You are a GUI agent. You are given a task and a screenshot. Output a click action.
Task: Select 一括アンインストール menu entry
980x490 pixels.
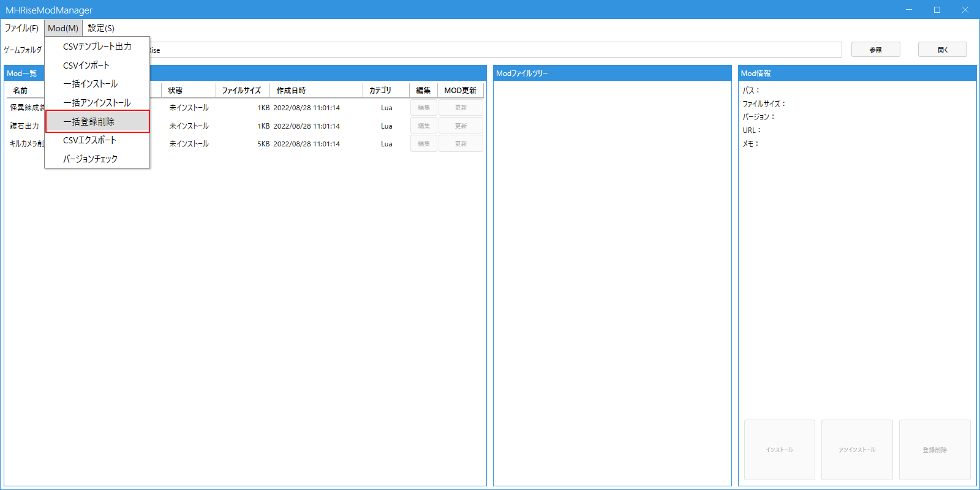pyautogui.click(x=97, y=103)
